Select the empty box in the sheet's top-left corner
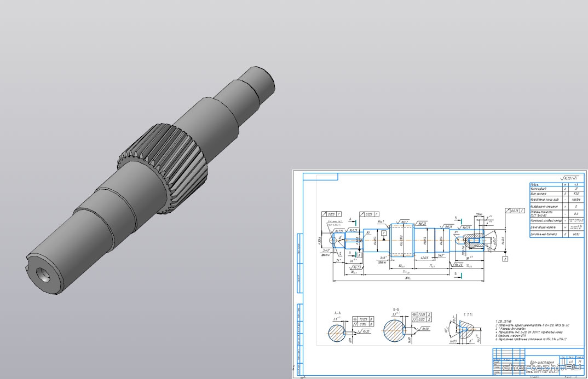Viewport: 588px width, 379px height. 320,177
